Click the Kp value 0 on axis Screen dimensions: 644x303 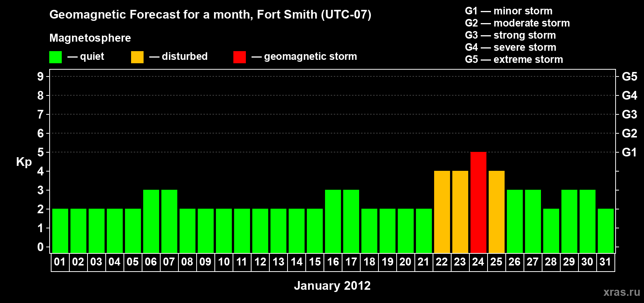(x=41, y=247)
